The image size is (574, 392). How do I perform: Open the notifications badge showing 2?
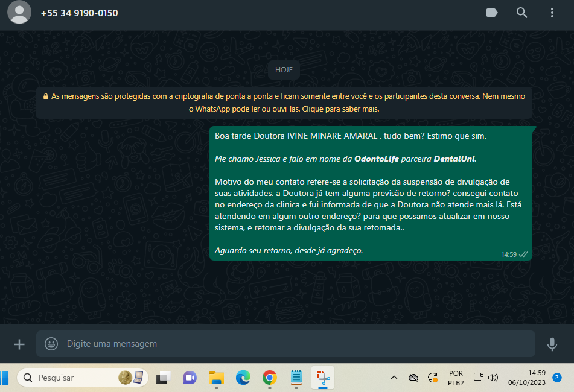click(x=557, y=378)
